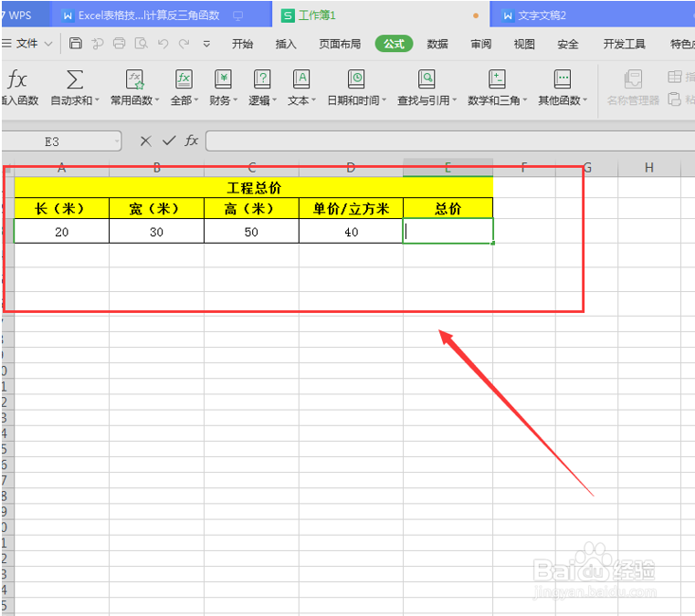Switch to the 工作簿1 document tab
Viewport: 695px width, 616px height.
[x=381, y=15]
